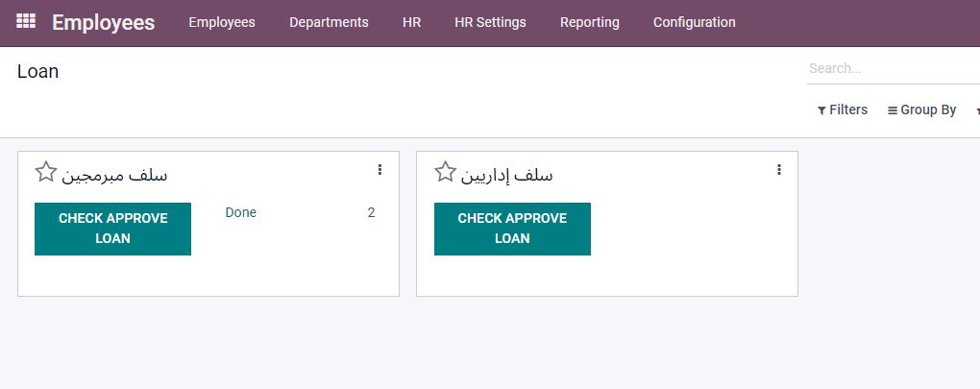Expand the Group By options

tap(921, 109)
